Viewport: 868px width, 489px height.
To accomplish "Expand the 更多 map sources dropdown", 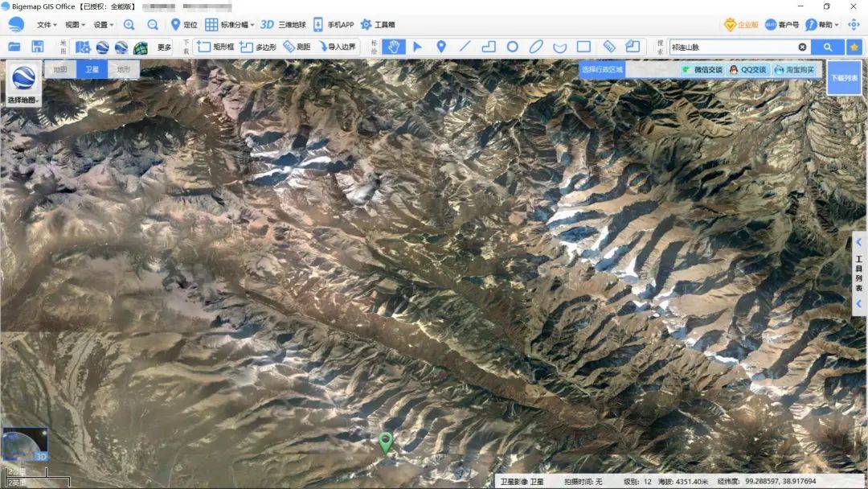I will [x=163, y=47].
